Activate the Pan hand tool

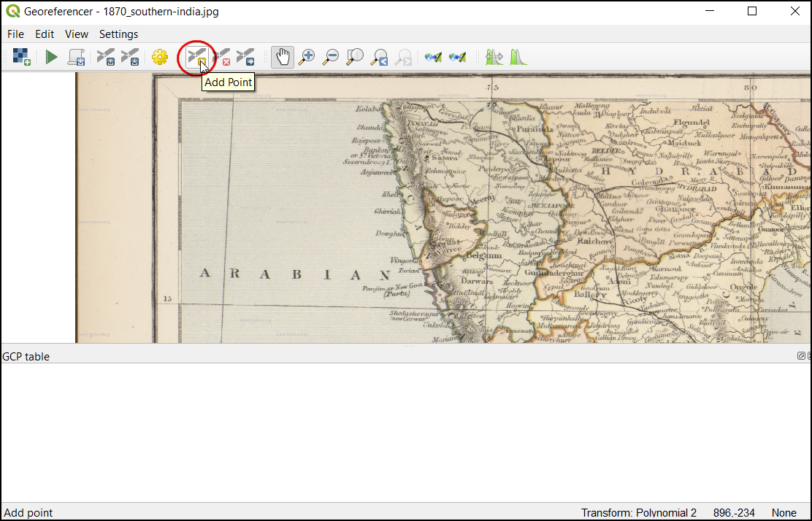pos(283,57)
